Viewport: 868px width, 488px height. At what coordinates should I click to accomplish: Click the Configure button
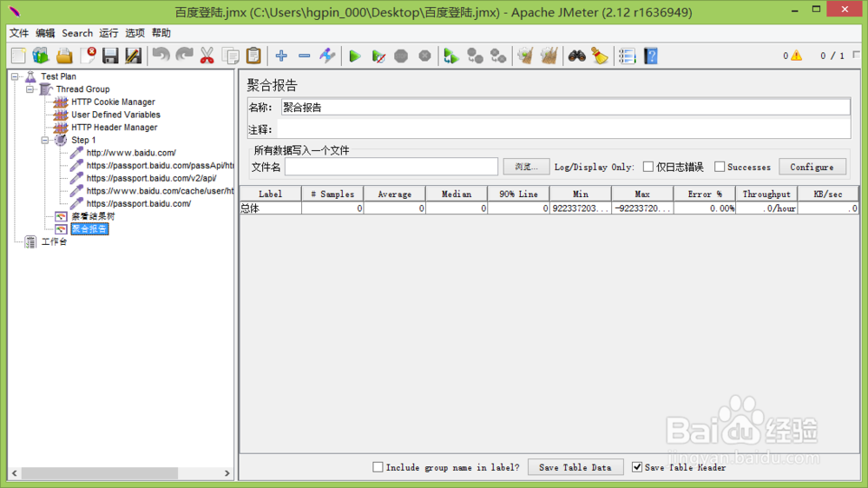click(x=812, y=167)
